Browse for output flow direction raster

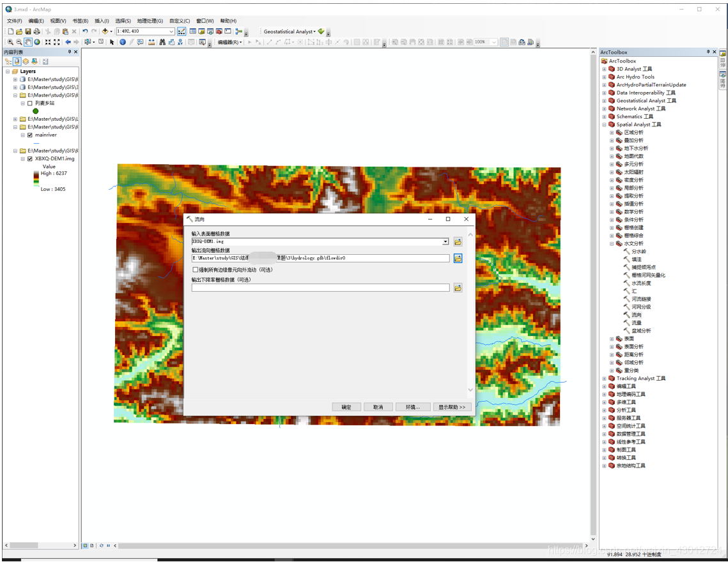(458, 259)
